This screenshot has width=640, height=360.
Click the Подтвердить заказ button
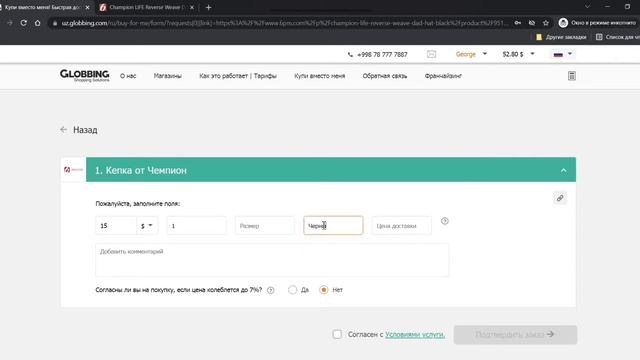click(515, 335)
